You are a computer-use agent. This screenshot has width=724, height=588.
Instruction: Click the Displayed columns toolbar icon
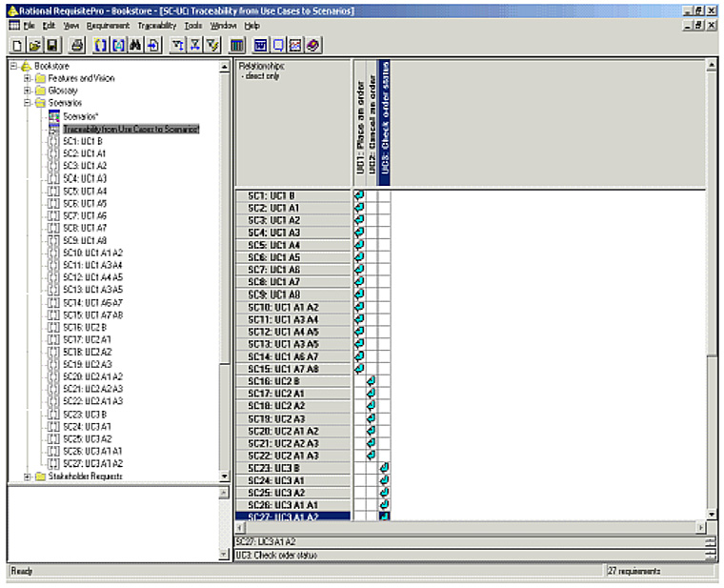pos(237,45)
